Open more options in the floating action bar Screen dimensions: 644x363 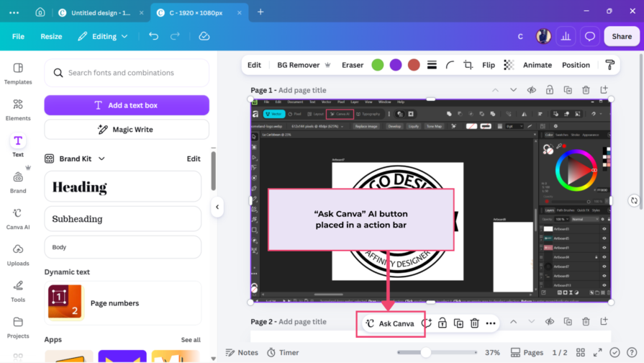tap(491, 323)
